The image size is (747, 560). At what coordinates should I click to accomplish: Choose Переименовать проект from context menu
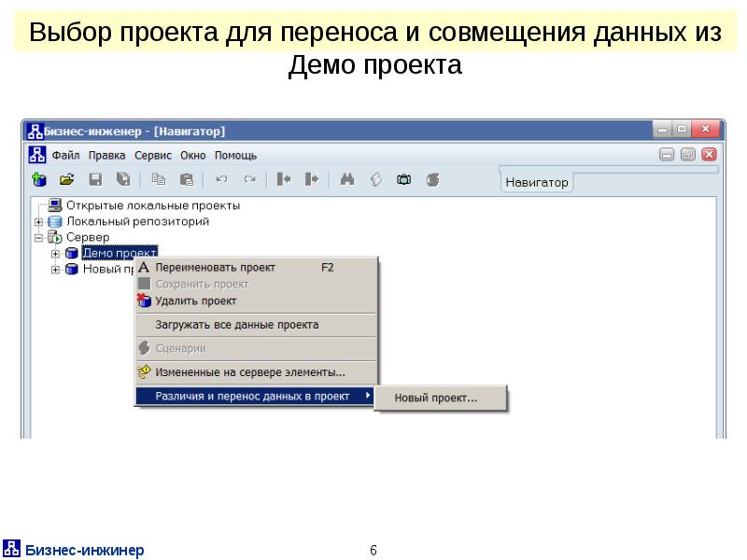[x=215, y=267]
